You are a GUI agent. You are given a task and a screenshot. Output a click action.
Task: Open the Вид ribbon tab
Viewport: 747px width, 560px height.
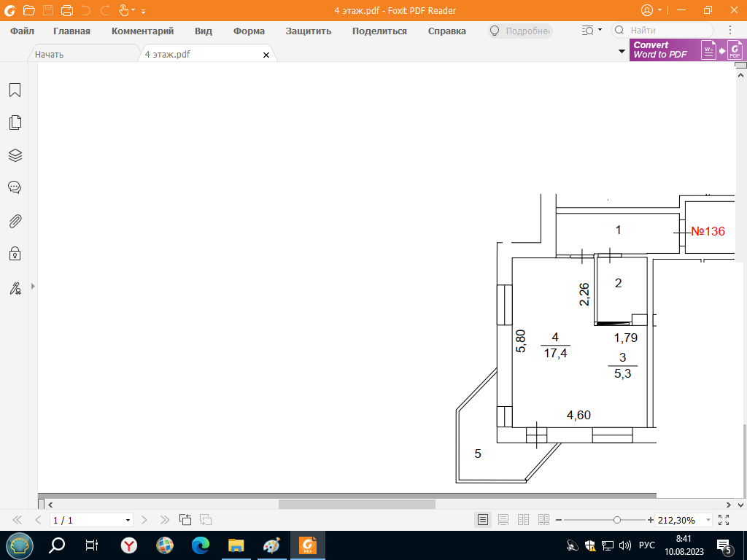204,31
